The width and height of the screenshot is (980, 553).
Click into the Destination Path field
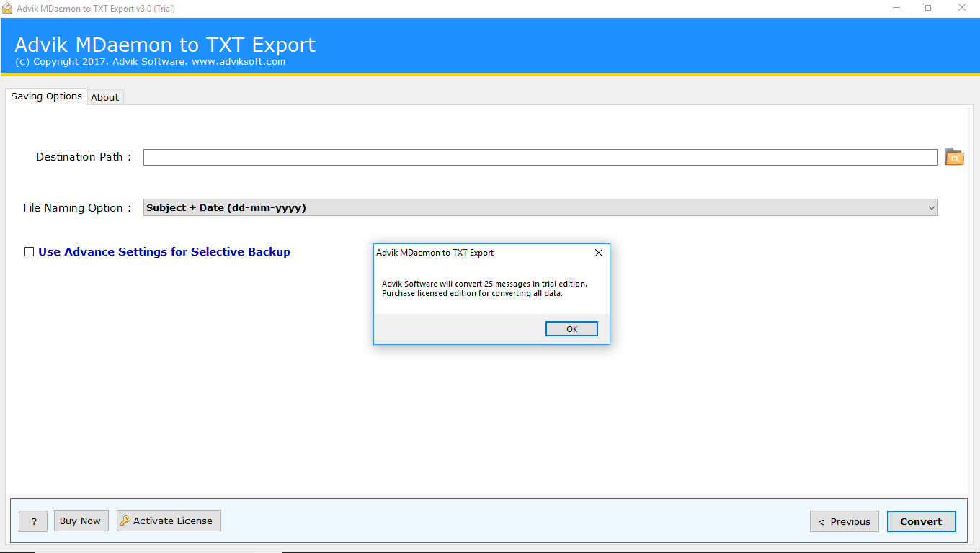tap(540, 157)
